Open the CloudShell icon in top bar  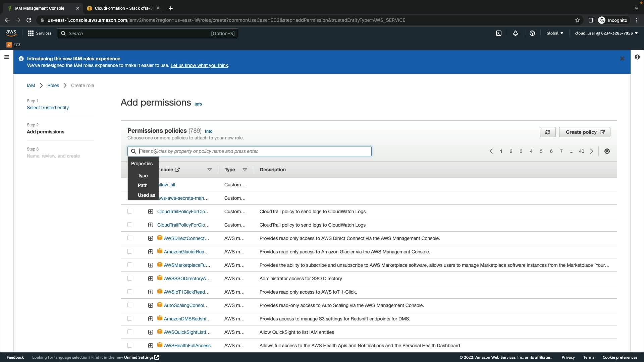499,33
